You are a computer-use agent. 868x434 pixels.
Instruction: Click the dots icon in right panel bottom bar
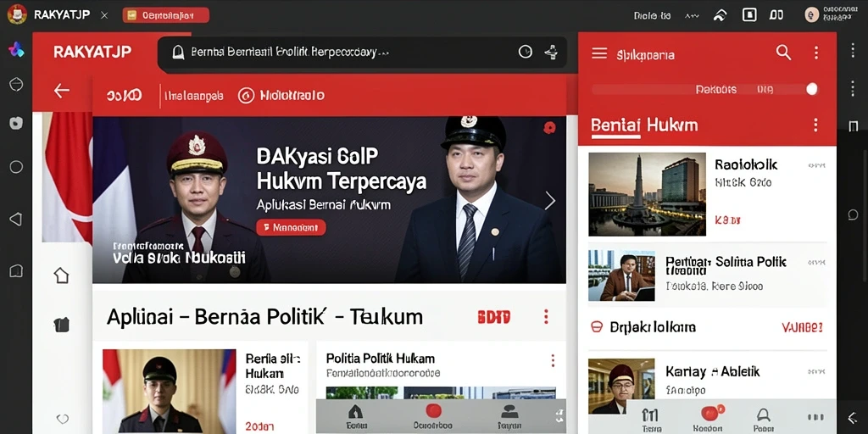tap(816, 417)
